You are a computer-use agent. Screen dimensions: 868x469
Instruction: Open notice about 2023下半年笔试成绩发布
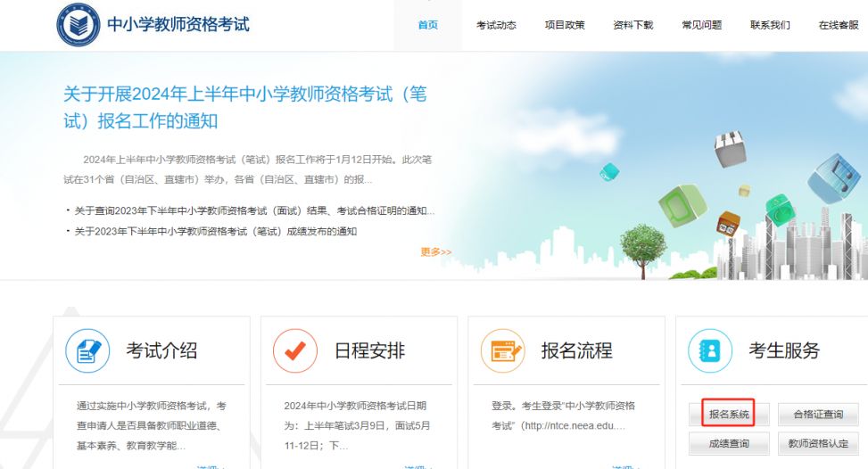[x=215, y=231]
